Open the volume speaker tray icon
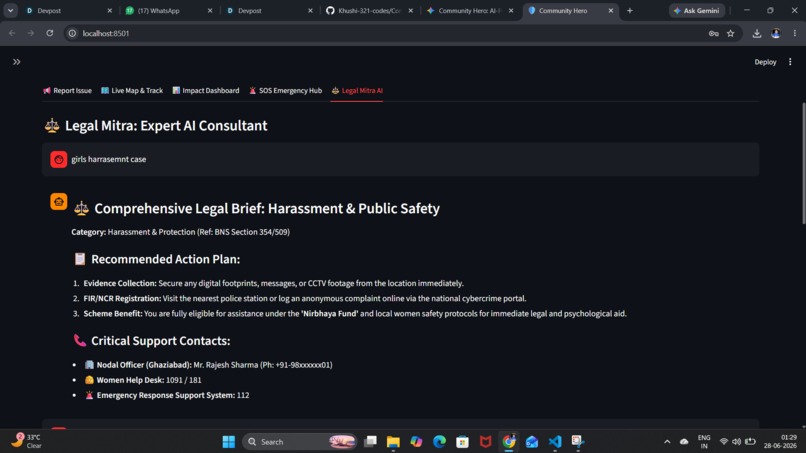806x453 pixels. pyautogui.click(x=737, y=442)
